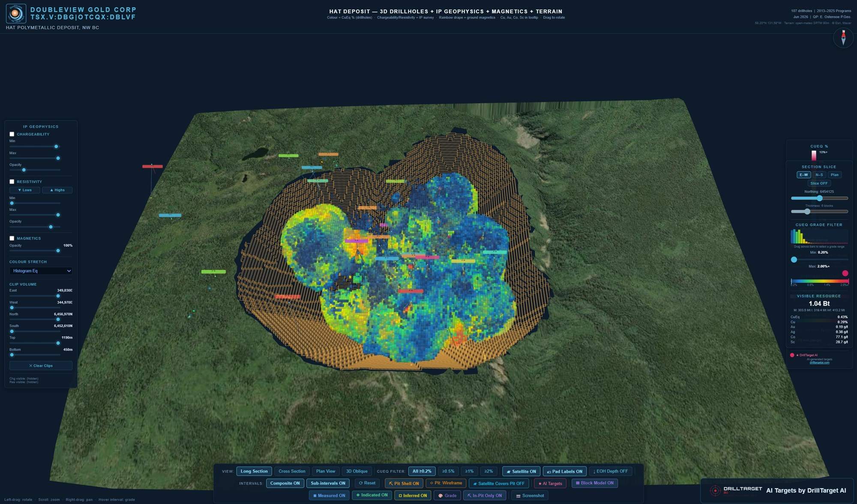857x504 pixels.
Task: Select the ≥1% CuEq filter
Action: point(469,471)
